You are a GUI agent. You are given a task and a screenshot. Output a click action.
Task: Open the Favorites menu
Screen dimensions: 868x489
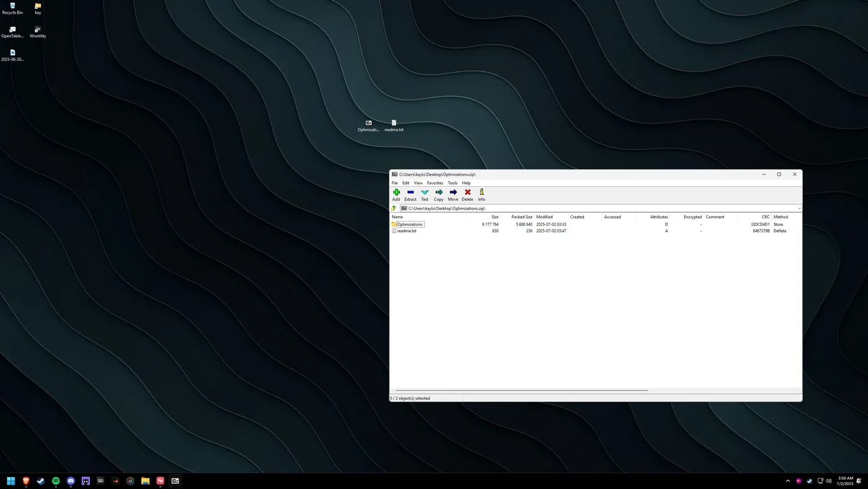tap(435, 183)
